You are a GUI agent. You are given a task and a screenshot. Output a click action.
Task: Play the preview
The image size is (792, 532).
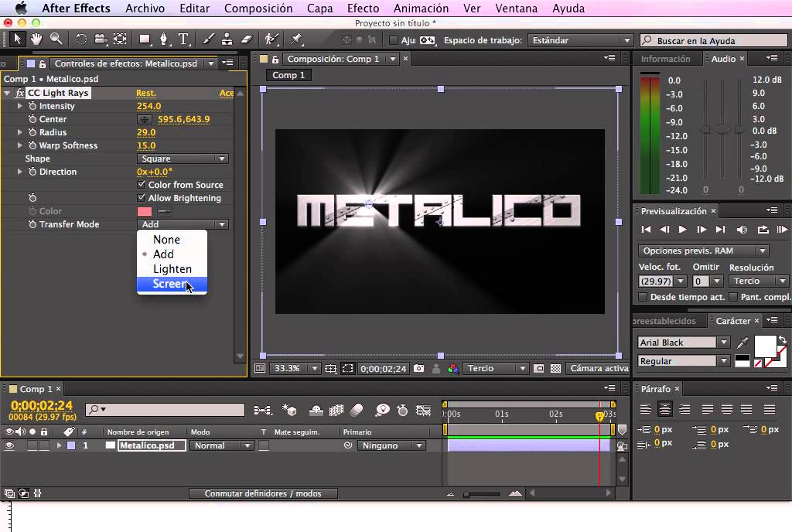682,230
